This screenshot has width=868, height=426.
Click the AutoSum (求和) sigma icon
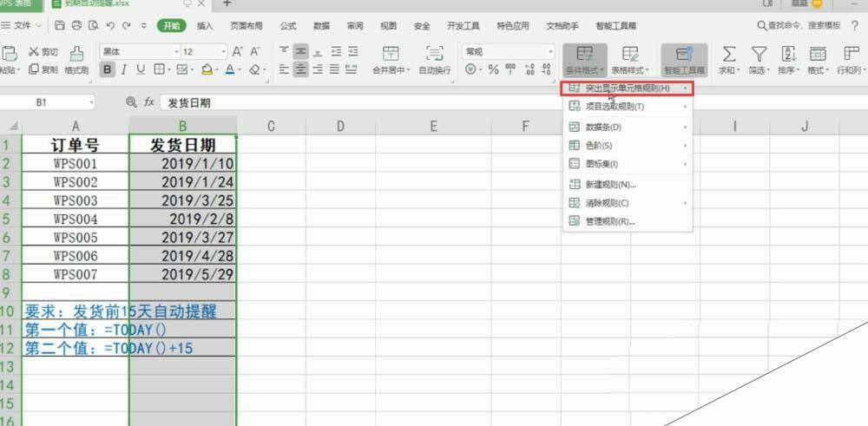pos(729,54)
